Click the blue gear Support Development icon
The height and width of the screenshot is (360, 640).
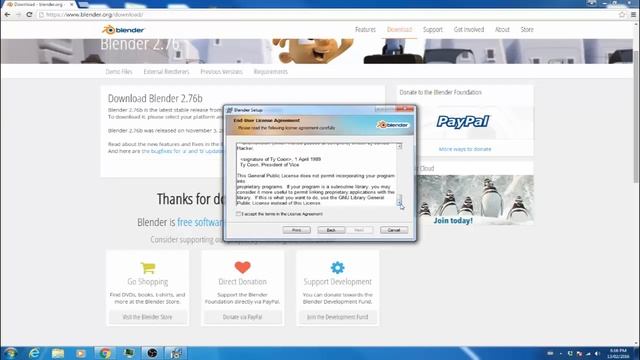tap(338, 267)
